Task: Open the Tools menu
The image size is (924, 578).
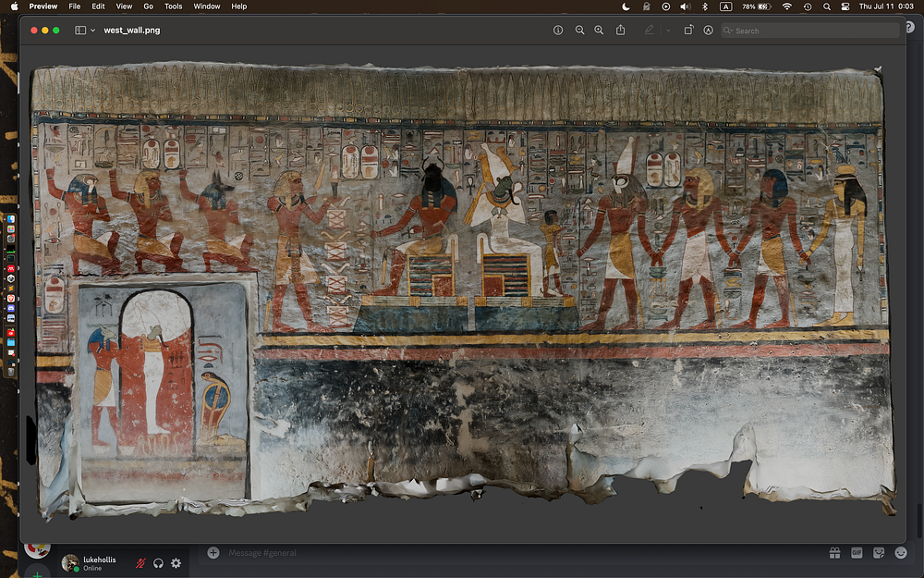Action: pos(173,6)
